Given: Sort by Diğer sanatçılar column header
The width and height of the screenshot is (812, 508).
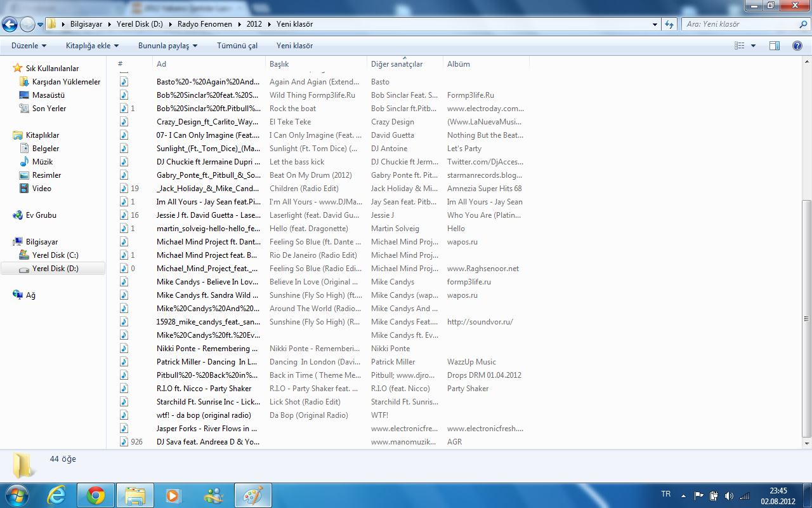Looking at the screenshot, I should pos(405,64).
